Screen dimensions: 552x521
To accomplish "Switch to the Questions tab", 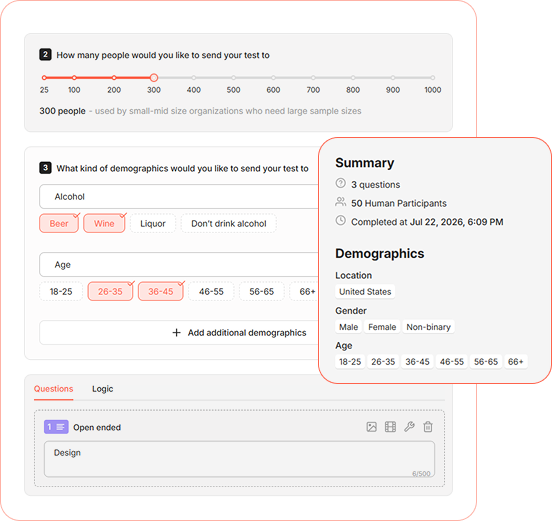I will (x=54, y=389).
